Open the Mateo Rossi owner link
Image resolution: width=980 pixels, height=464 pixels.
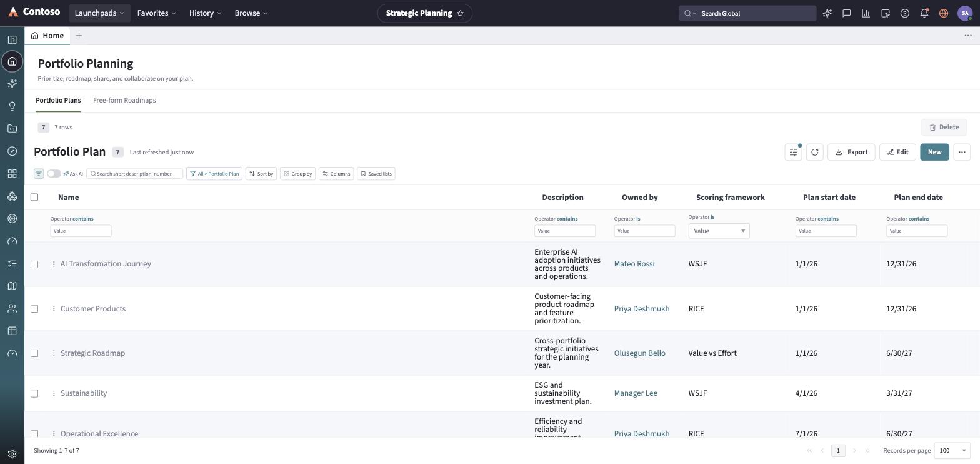[634, 264]
